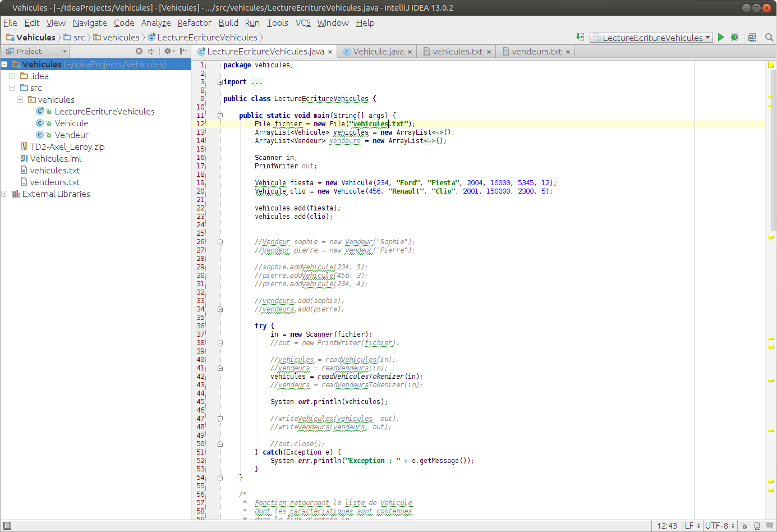Viewport: 777px width, 532px height.
Task: Collapse the src folder node
Action: (12, 88)
